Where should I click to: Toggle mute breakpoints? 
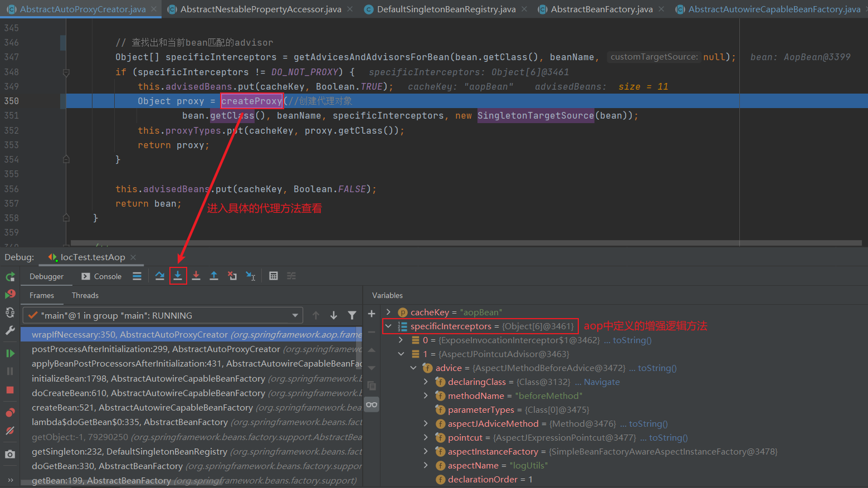click(10, 431)
